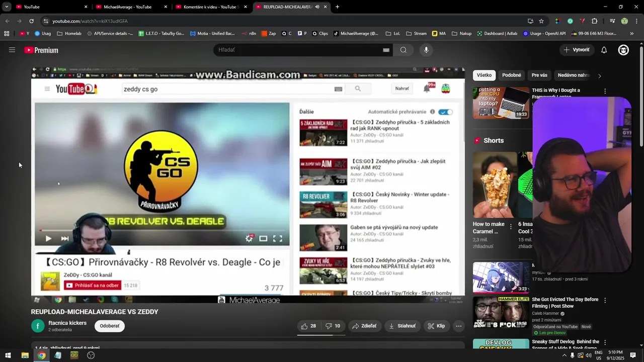Open the n8n bookmark
The image size is (644, 362).
[249, 34]
